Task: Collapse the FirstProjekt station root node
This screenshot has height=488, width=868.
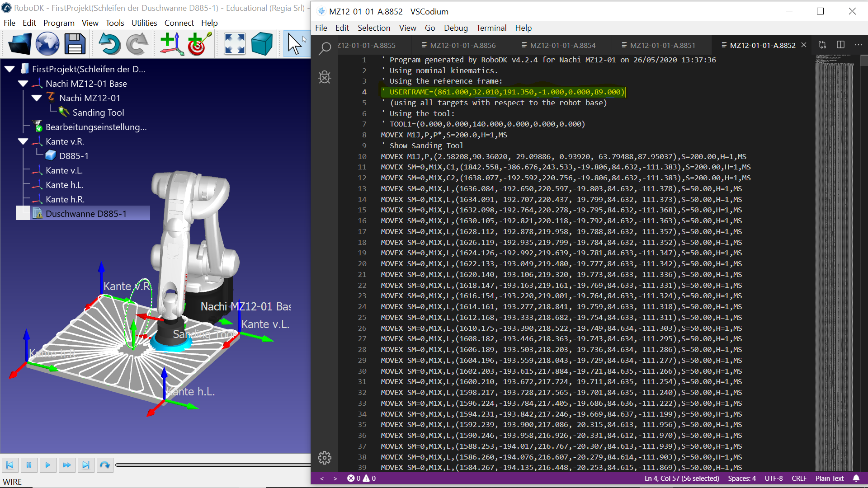Action: [9, 69]
